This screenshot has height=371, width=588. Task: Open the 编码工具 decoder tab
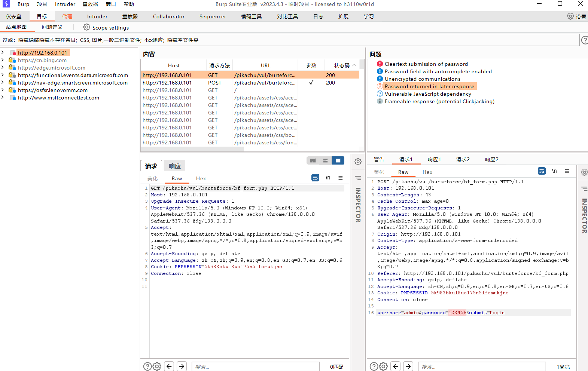[251, 16]
